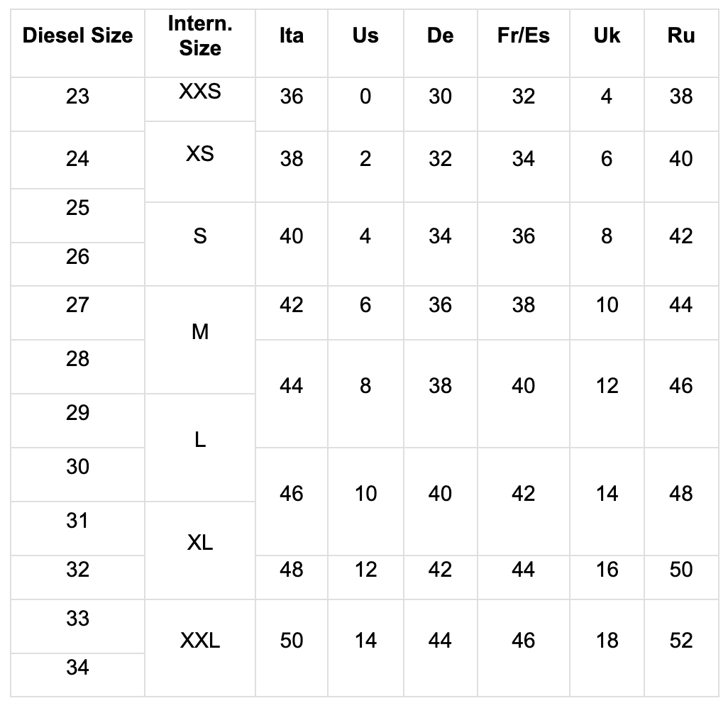728x708 pixels.
Task: Select the Ru column header
Action: [681, 35]
